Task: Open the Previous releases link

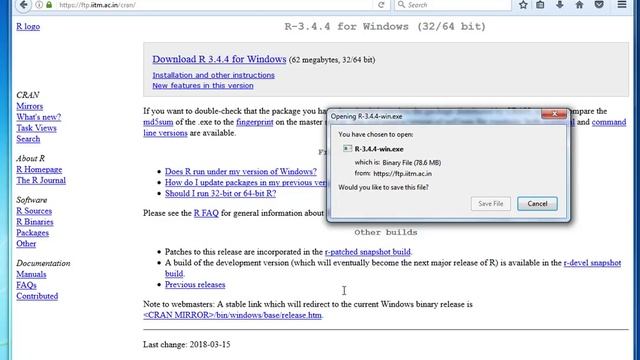Action: 195,285
